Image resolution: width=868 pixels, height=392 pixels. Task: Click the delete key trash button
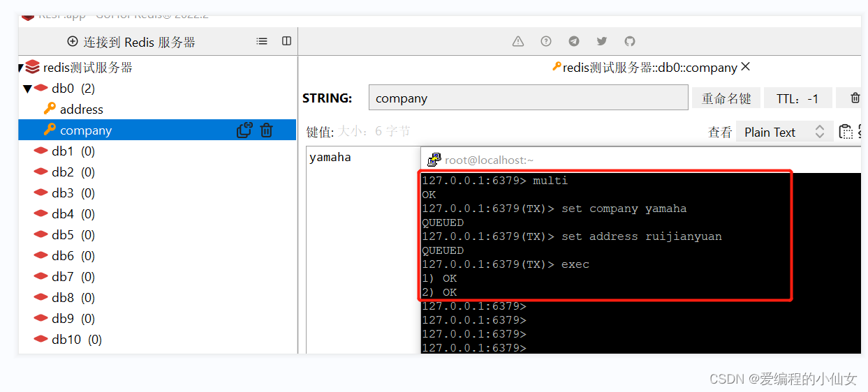tap(855, 98)
